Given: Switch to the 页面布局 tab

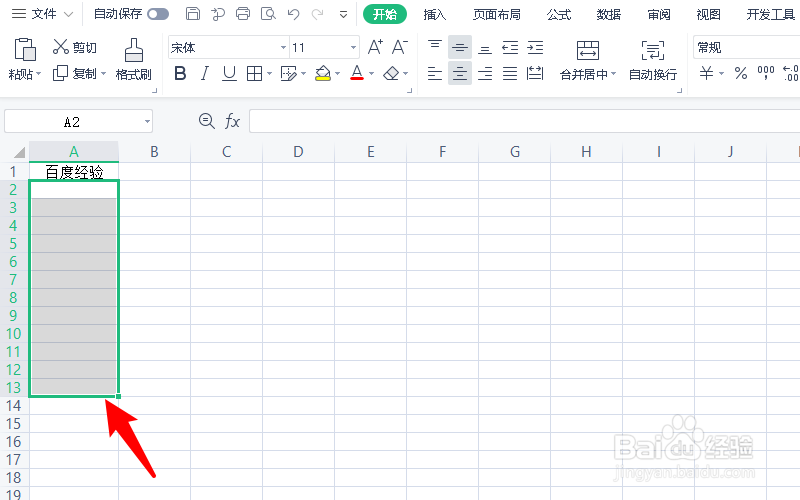Looking at the screenshot, I should pyautogui.click(x=496, y=14).
